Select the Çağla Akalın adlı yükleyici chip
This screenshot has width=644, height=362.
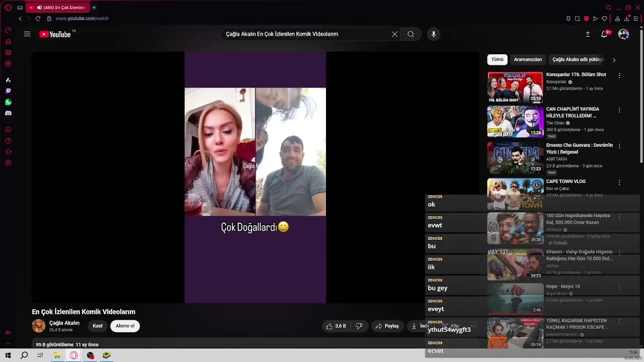click(x=578, y=59)
